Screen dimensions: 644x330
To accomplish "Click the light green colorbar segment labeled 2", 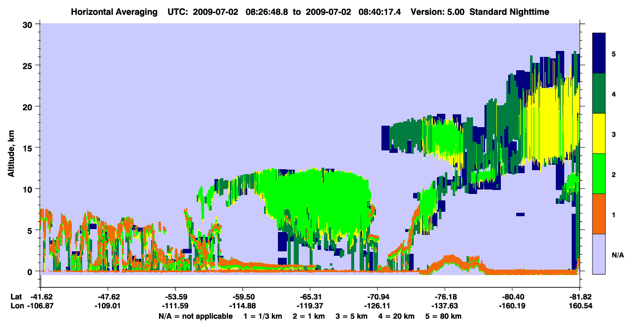I will point(599,174).
